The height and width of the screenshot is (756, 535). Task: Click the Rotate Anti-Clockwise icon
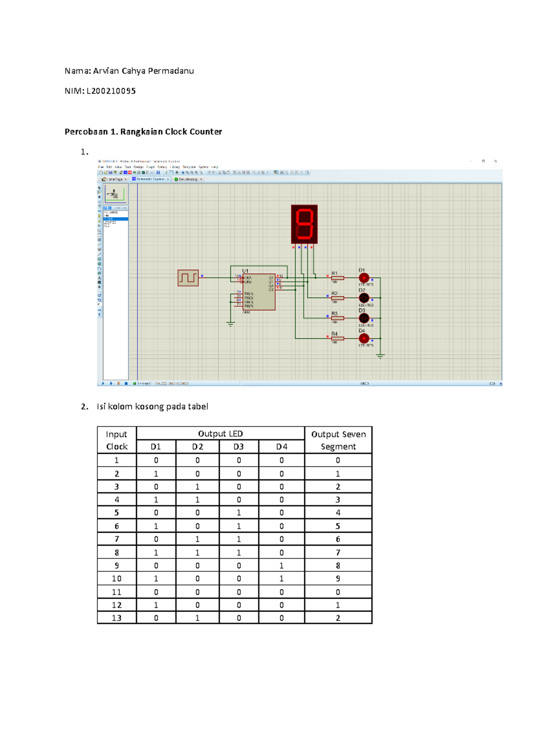99,300
